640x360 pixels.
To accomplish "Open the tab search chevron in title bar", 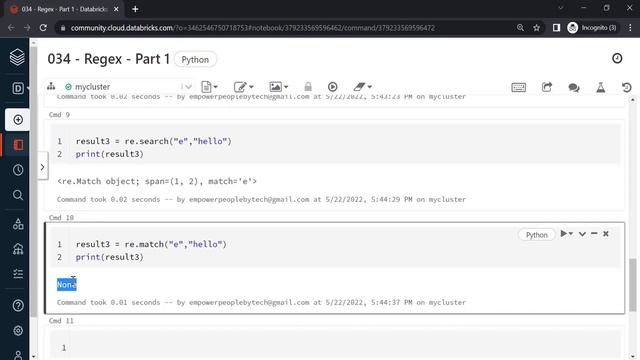I will pyautogui.click(x=561, y=8).
